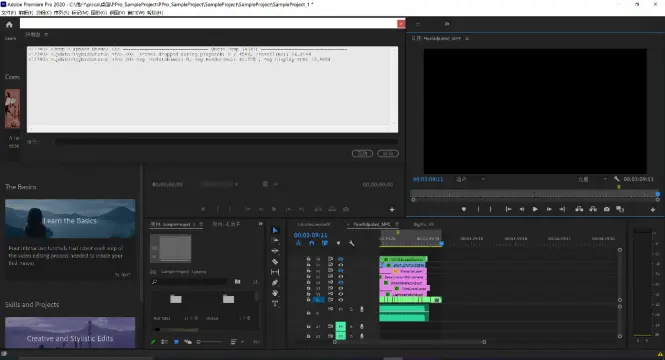Toggle Snap magnet in timeline
The height and width of the screenshot is (360, 665).
pos(312,243)
